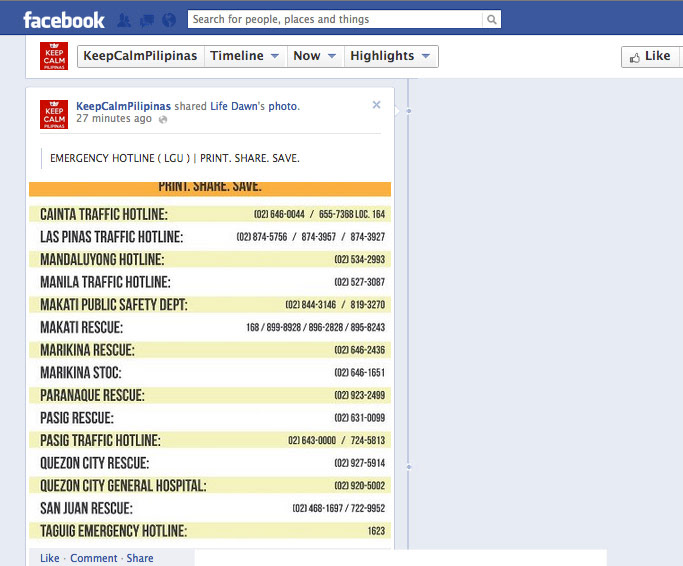The image size is (683, 566).
Task: Open the KeepCalmPilipinas author link in post
Action: tap(123, 106)
